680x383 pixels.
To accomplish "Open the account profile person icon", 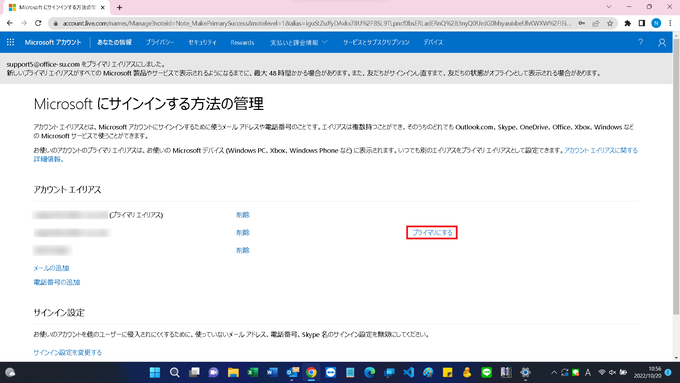I will pyautogui.click(x=662, y=43).
